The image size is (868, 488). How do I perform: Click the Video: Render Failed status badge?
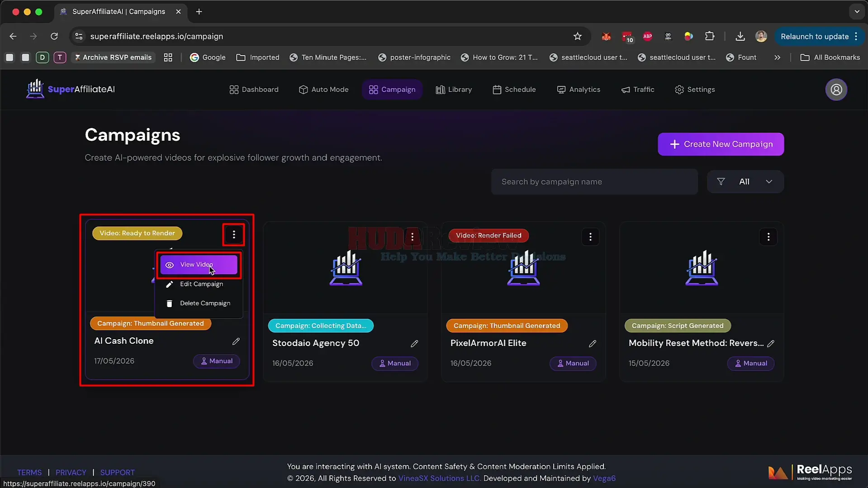coord(489,235)
